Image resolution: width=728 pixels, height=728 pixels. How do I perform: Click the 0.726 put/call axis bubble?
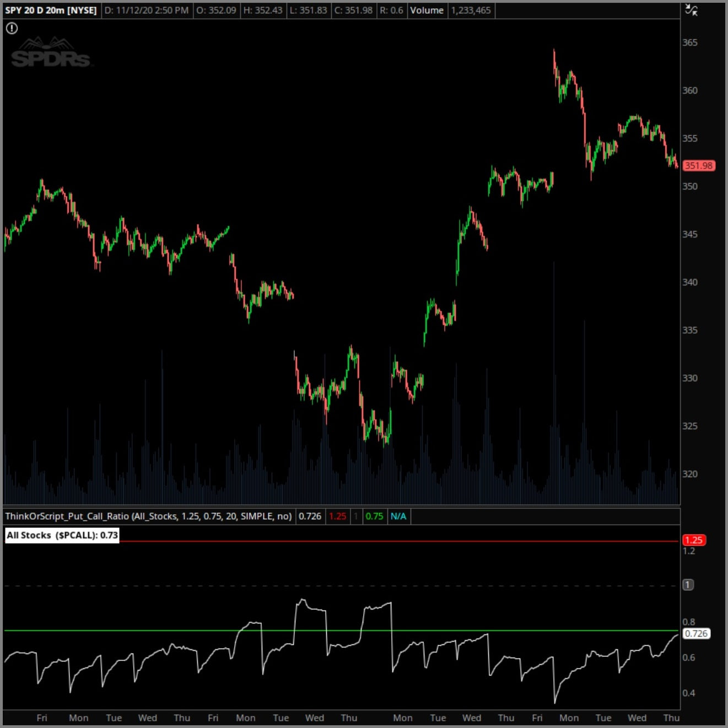pyautogui.click(x=696, y=634)
